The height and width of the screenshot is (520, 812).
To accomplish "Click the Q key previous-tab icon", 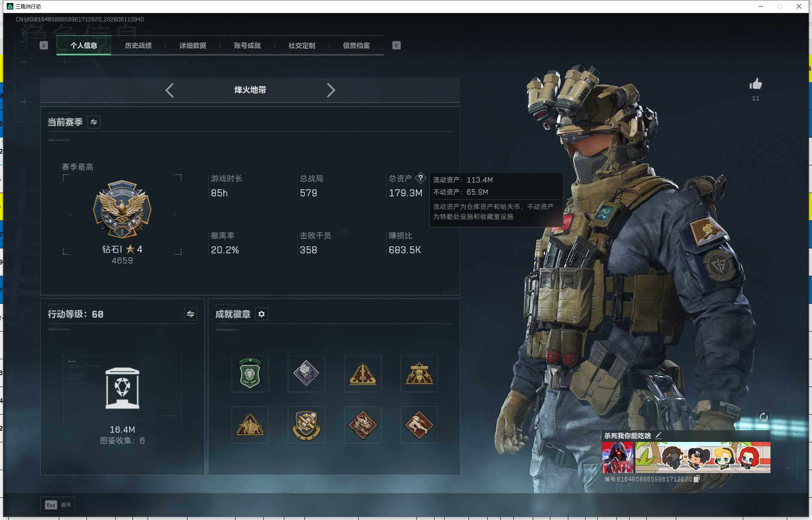I will 44,45.
